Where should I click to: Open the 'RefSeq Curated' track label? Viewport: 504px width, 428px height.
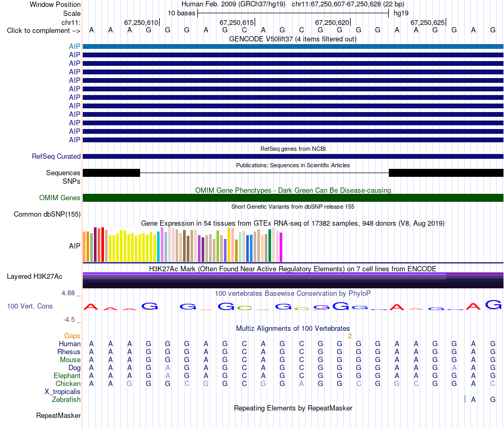[x=56, y=157]
